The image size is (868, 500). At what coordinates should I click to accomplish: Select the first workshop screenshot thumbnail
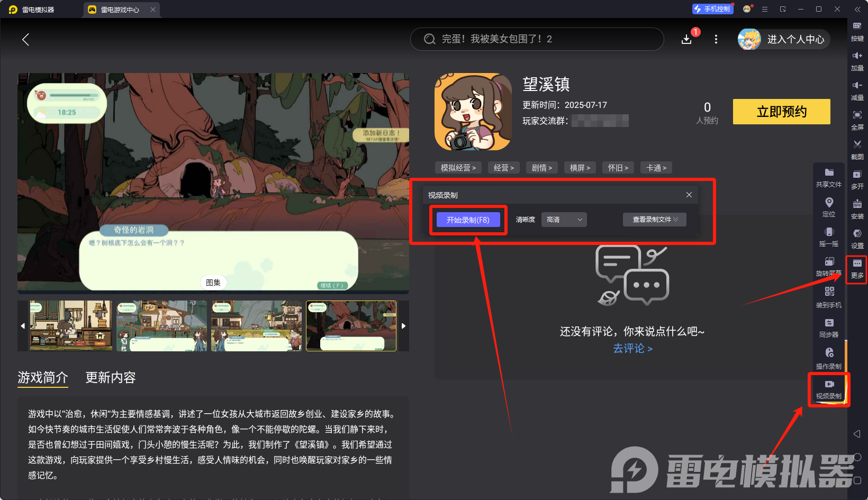click(71, 326)
